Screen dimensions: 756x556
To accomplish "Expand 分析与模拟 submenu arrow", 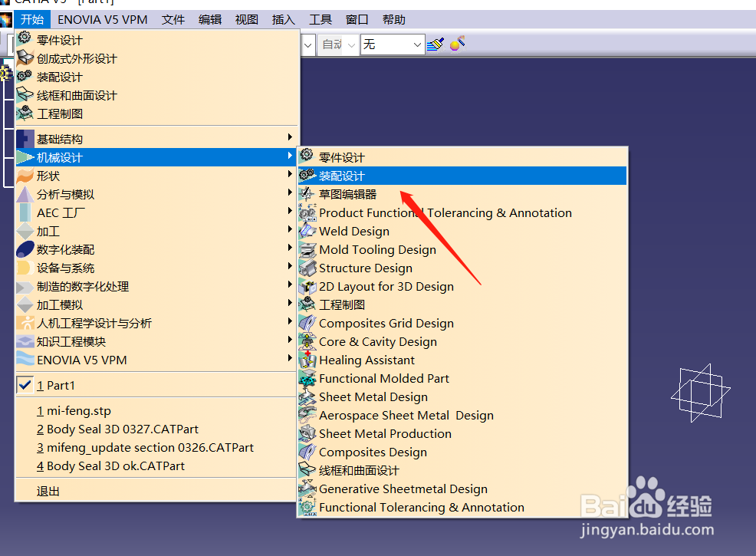I will pyautogui.click(x=290, y=192).
